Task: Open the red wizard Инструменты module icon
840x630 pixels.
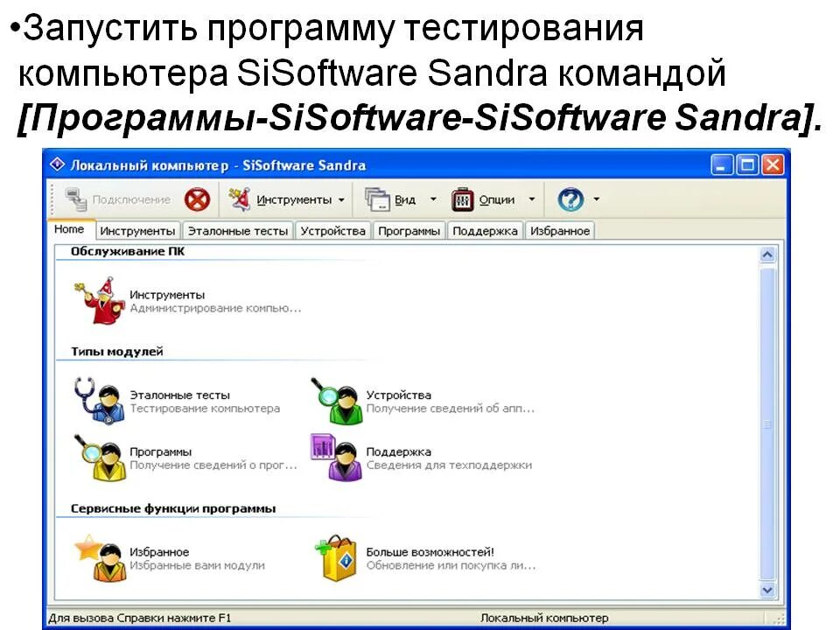Action: tap(99, 301)
